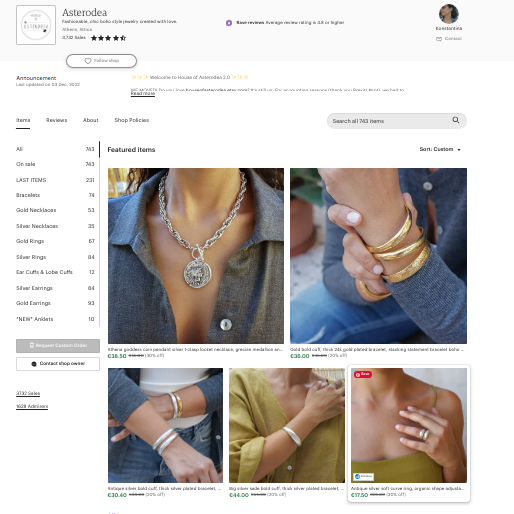
Task: Click the Contact envelope icon
Action: point(439,39)
